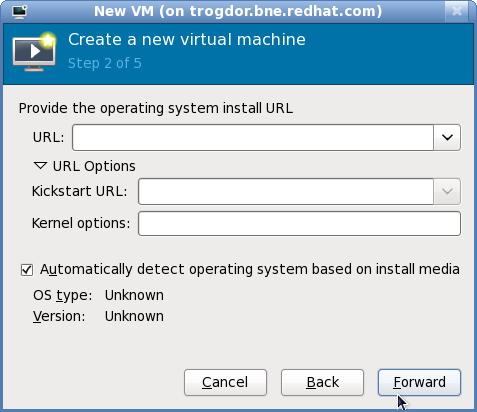
Task: Click the title bar text 'New VM (on trogdor.bne.redhat.com)'
Action: [238, 11]
